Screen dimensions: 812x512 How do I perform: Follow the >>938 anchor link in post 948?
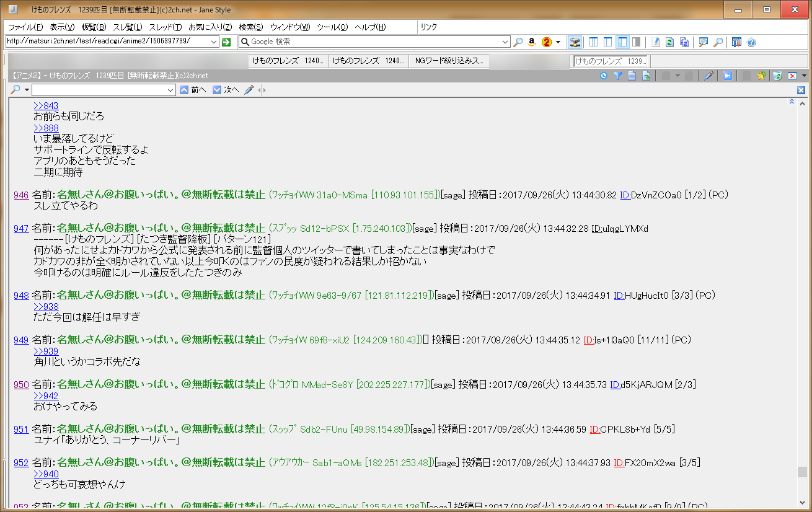pyautogui.click(x=46, y=307)
